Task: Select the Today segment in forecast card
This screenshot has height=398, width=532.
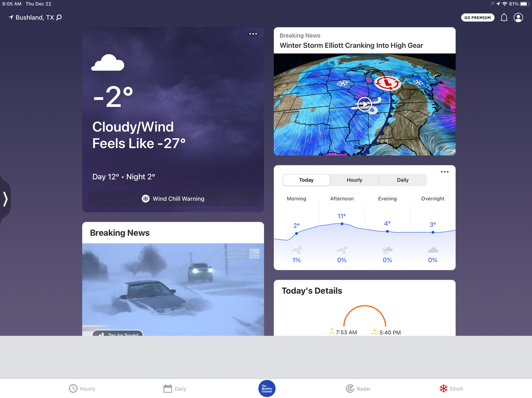Action: 306,180
